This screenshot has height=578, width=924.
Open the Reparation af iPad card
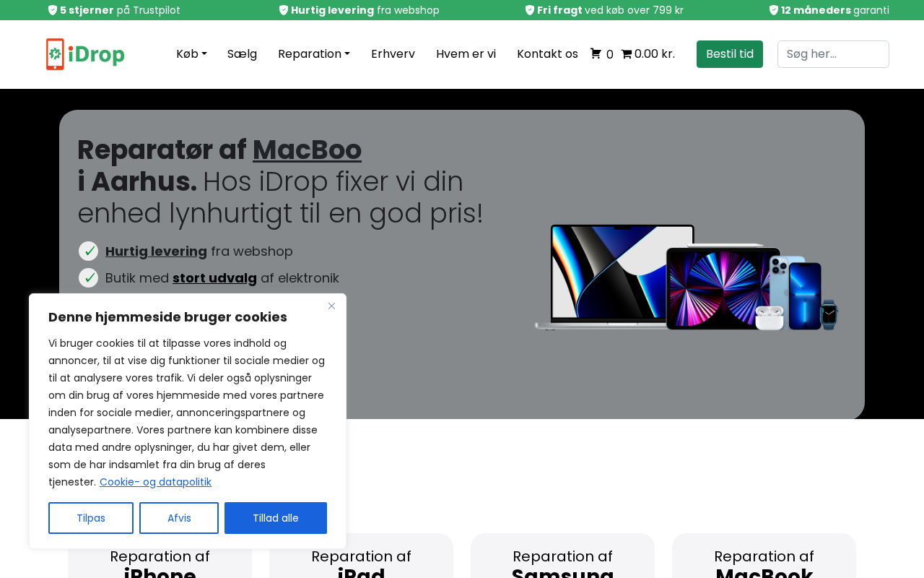[361, 556]
